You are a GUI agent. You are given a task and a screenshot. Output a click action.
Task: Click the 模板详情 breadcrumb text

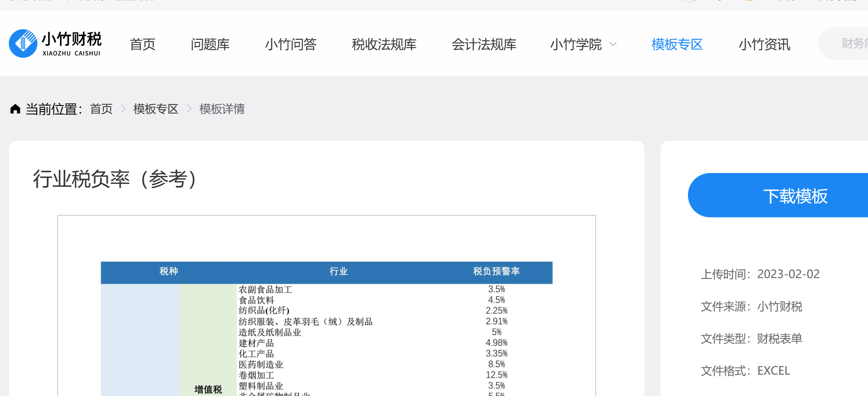click(222, 109)
